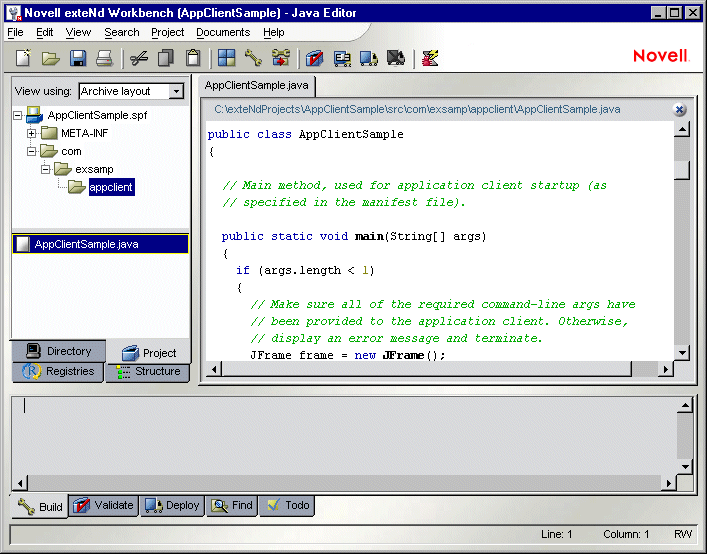Open the Project menu
Image resolution: width=707 pixels, height=554 pixels.
[167, 32]
